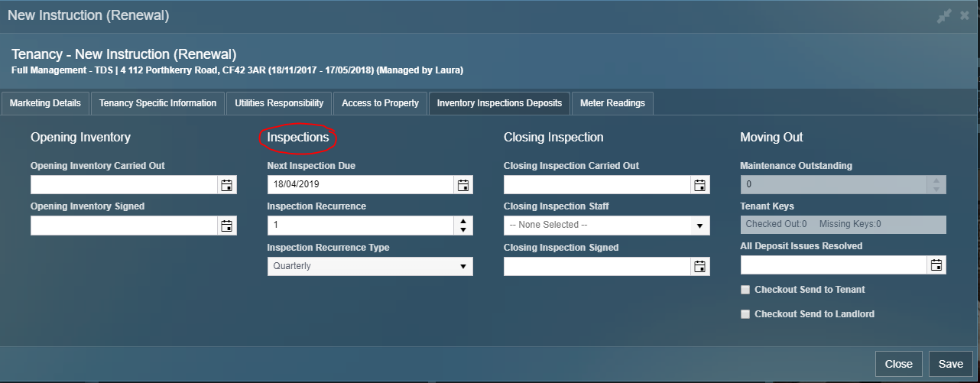Open calendar for Closing Inspection Signed

coord(699,266)
